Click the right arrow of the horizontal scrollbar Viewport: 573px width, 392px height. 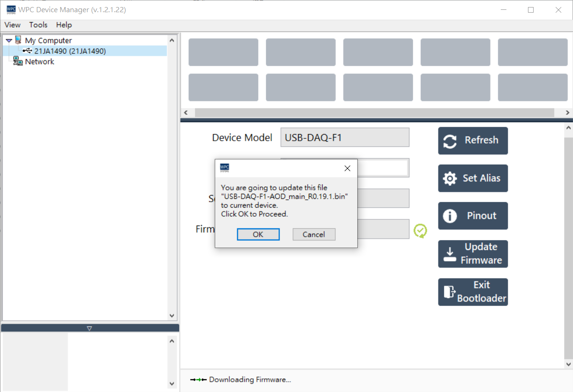coord(567,112)
